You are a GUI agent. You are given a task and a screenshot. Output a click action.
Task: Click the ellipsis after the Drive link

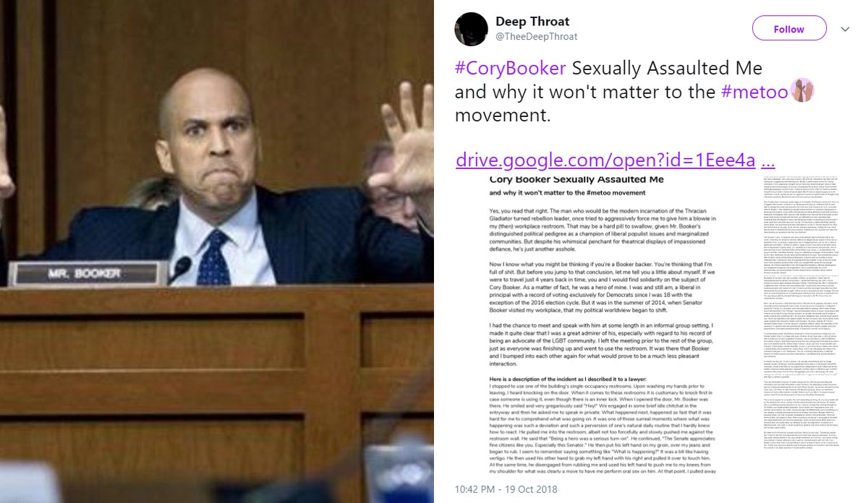(770, 160)
